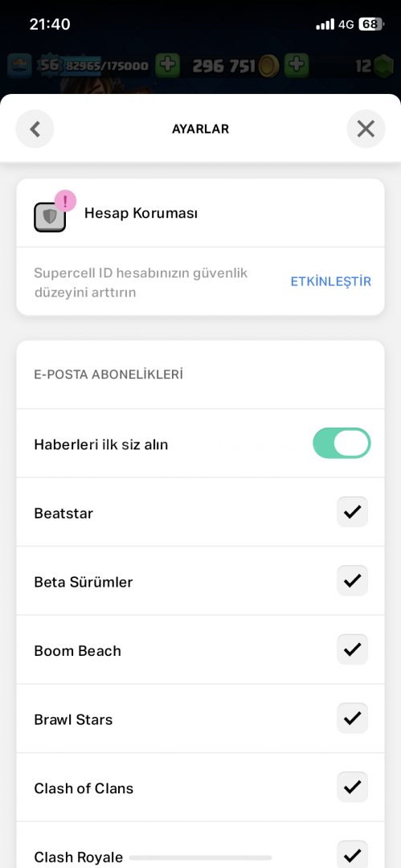
Task: Activate account protection via ETKİNLEŞTİR
Action: (330, 282)
